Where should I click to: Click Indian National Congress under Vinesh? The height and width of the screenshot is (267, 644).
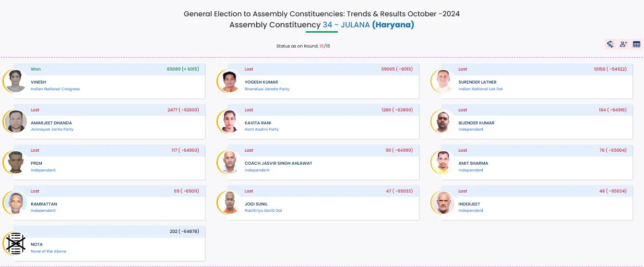click(x=55, y=89)
